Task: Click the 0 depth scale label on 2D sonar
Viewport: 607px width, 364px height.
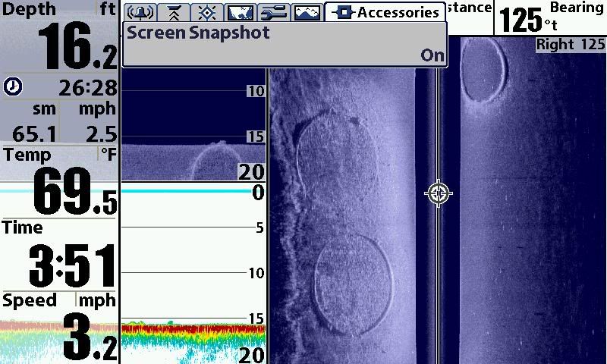Action: [258, 193]
